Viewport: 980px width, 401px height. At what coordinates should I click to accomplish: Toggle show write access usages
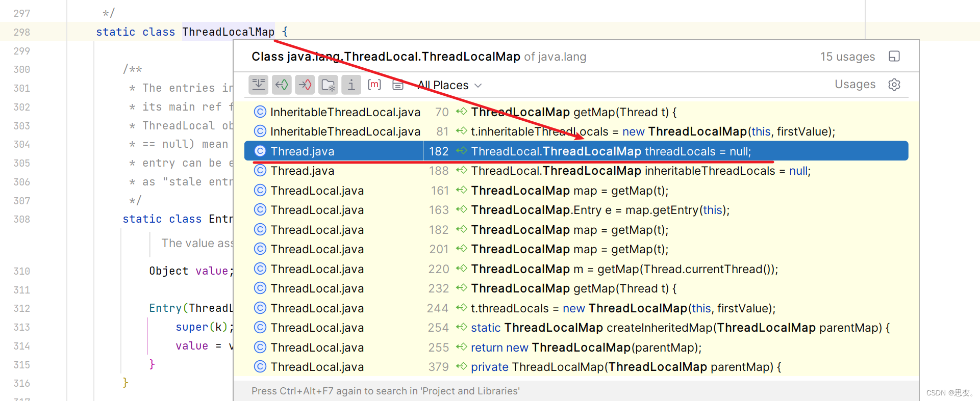pos(305,85)
